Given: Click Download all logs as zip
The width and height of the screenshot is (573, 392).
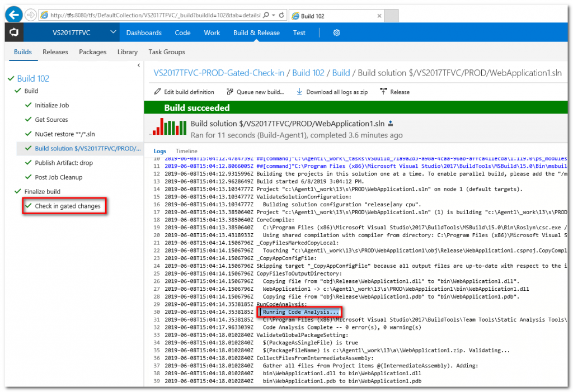Looking at the screenshot, I should (x=337, y=92).
